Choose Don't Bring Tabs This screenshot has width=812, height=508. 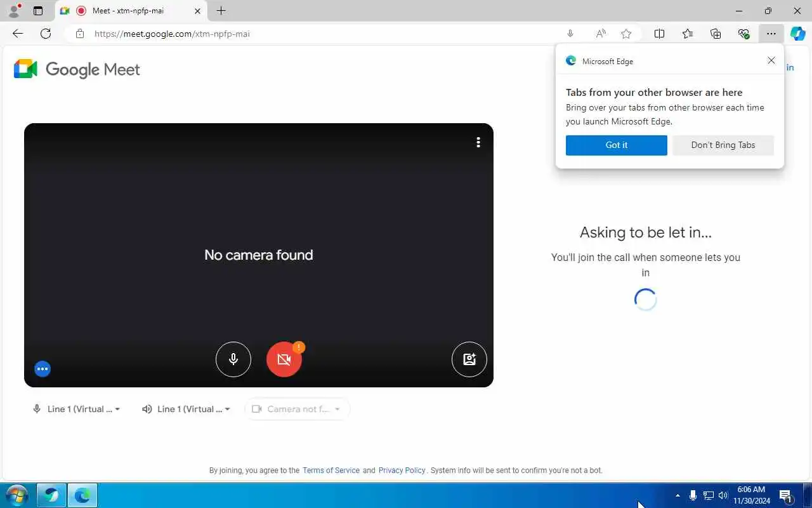pos(723,145)
